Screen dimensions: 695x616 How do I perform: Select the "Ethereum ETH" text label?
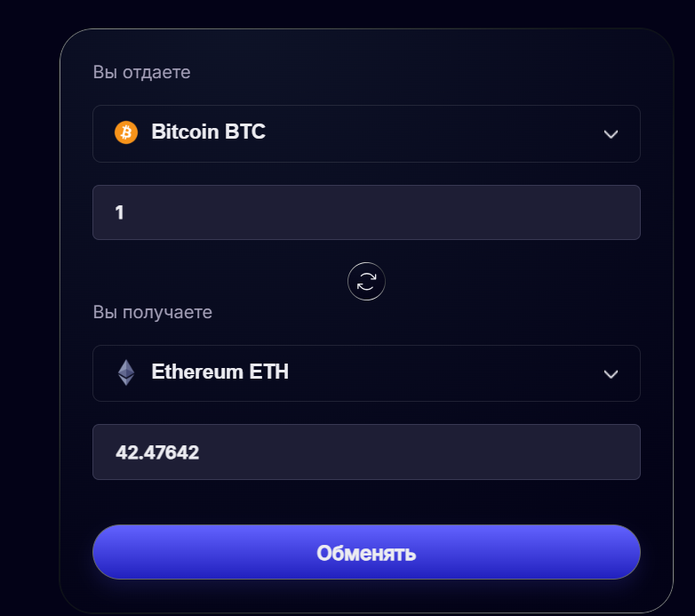tap(220, 372)
